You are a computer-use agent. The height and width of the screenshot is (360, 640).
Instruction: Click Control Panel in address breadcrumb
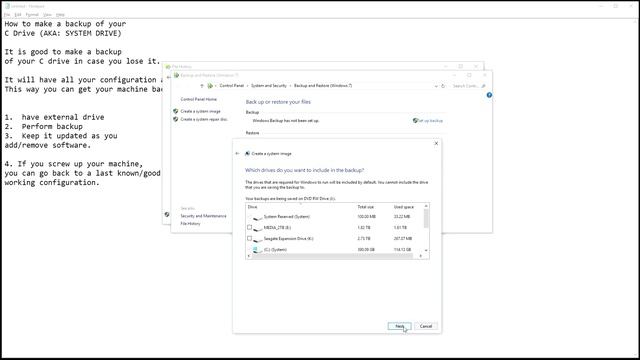tap(231, 86)
